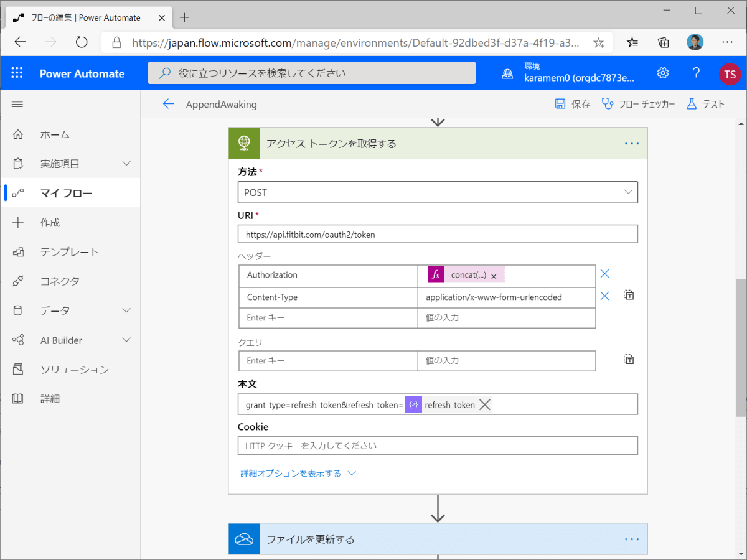Click the body text field
This screenshot has height=560, width=747.
pyautogui.click(x=438, y=404)
